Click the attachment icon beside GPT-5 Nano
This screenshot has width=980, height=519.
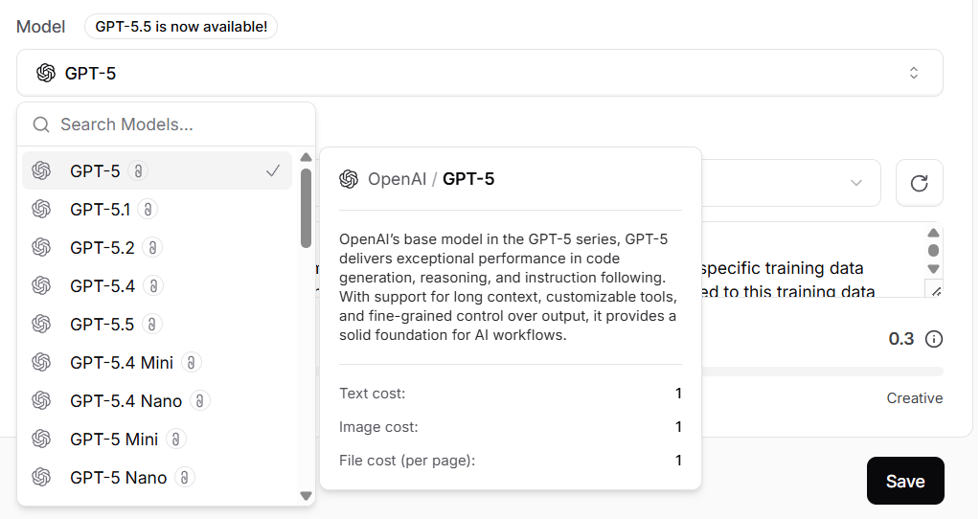tap(184, 477)
